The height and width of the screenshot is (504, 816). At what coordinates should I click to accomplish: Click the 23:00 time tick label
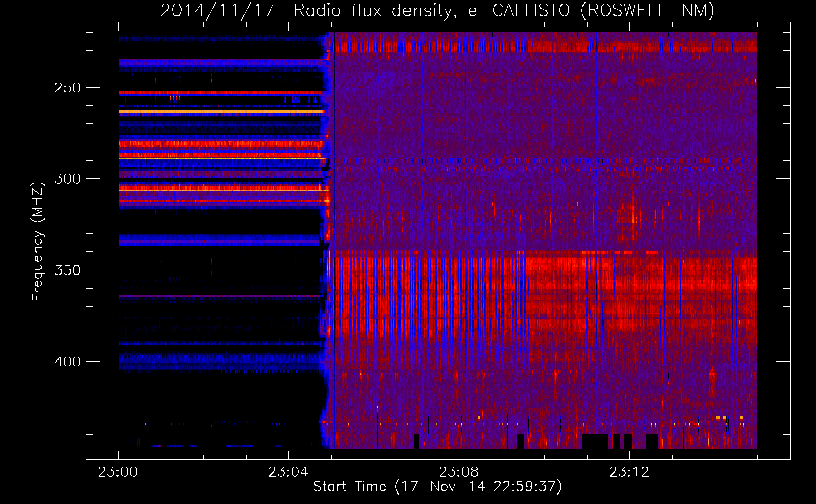pos(118,472)
